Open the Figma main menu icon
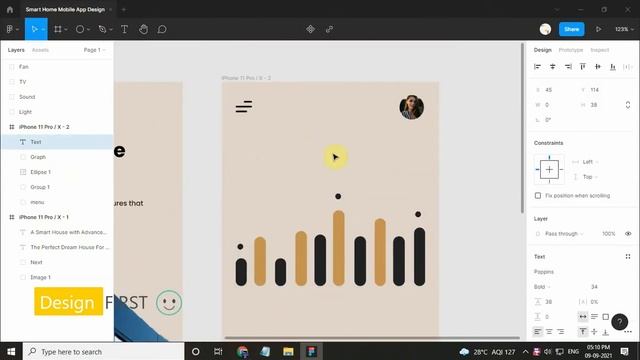Image resolution: width=640 pixels, height=360 pixels. 10,29
